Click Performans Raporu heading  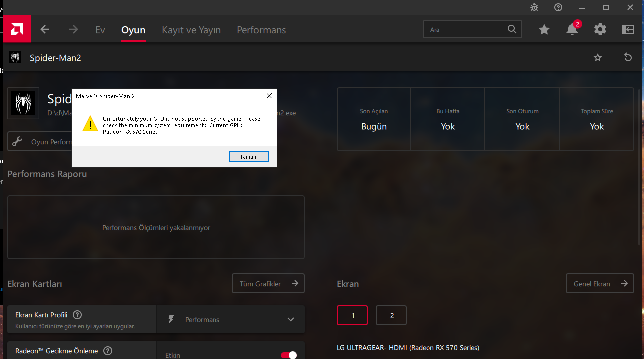[x=47, y=174]
